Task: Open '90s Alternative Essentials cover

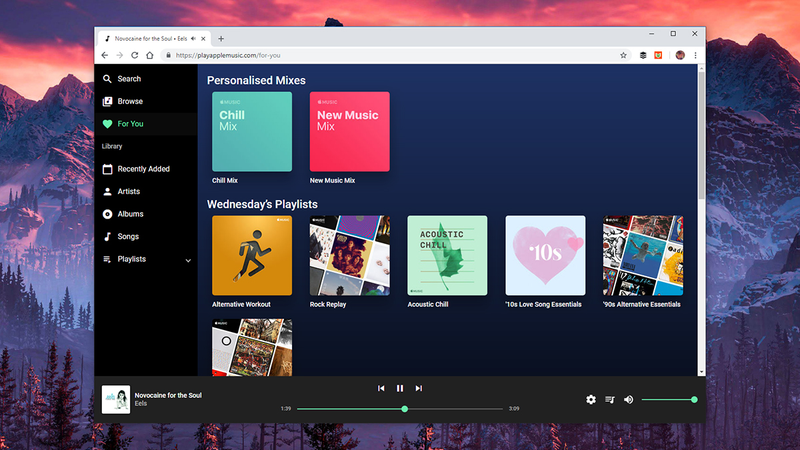Action: (643, 256)
